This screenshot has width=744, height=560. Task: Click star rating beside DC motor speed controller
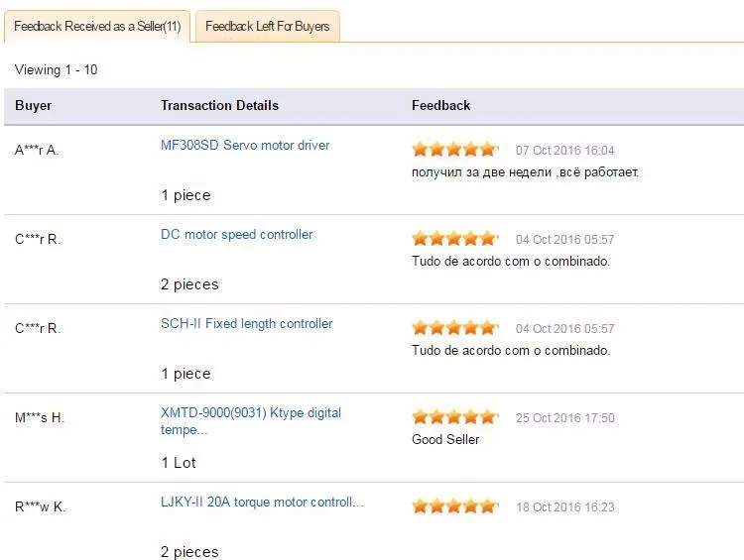[x=455, y=239]
